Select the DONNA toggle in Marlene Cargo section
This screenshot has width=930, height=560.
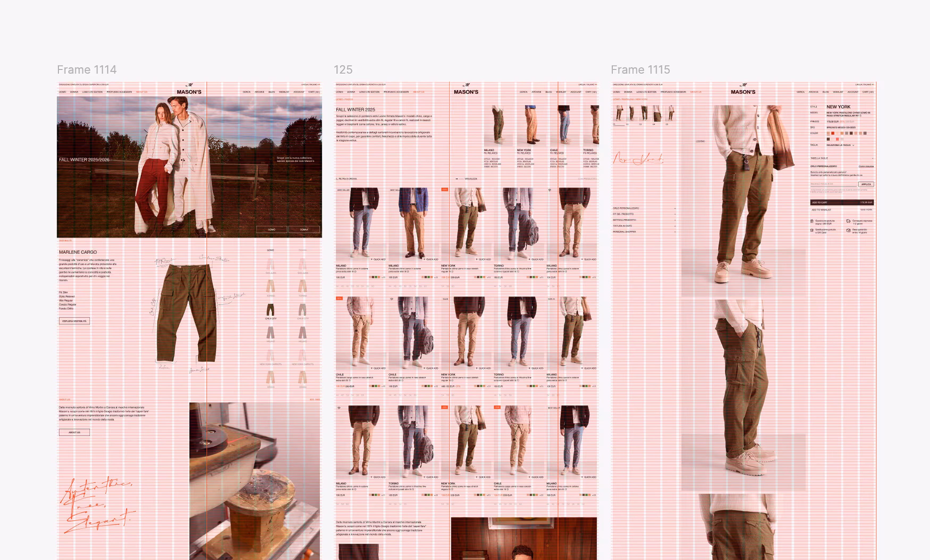303,250
